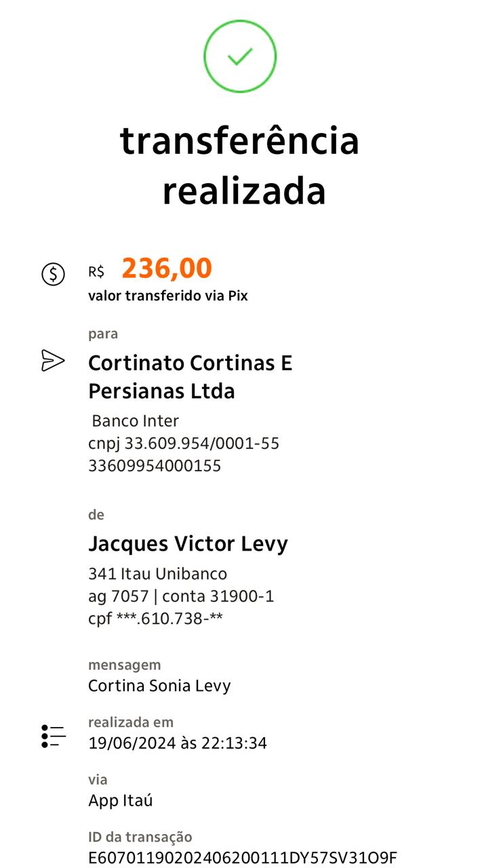Click the dollar sign coin icon

[53, 274]
